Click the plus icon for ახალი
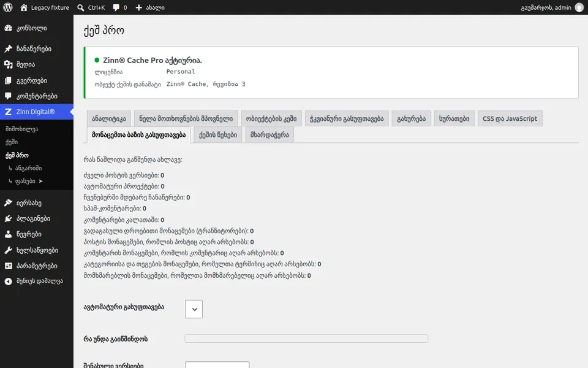Screen dimensions: 588x368 139,7
